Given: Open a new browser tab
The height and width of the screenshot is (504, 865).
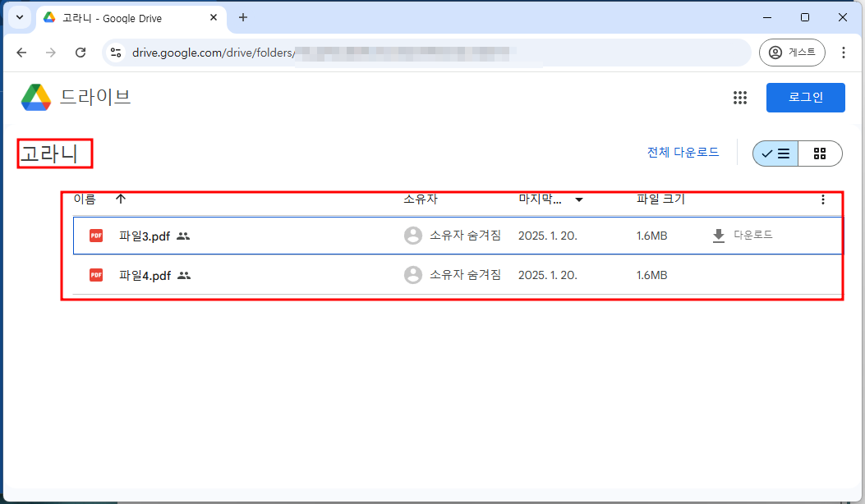Looking at the screenshot, I should 242,17.
